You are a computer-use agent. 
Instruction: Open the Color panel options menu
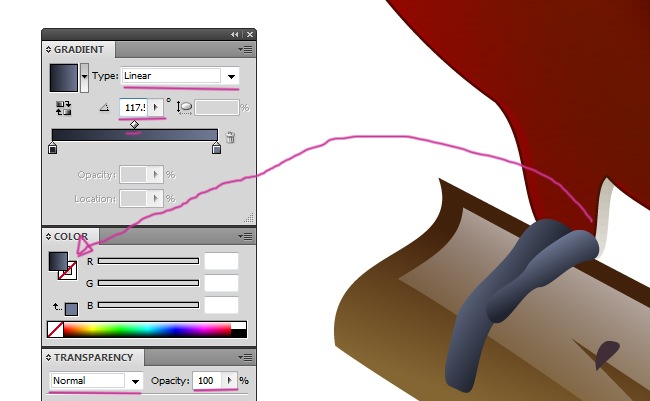(245, 237)
